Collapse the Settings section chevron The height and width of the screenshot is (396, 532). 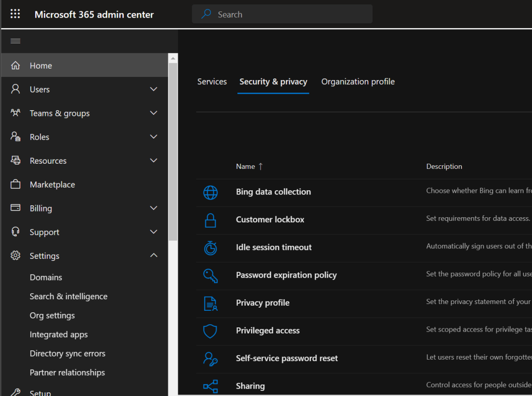pyautogui.click(x=153, y=256)
